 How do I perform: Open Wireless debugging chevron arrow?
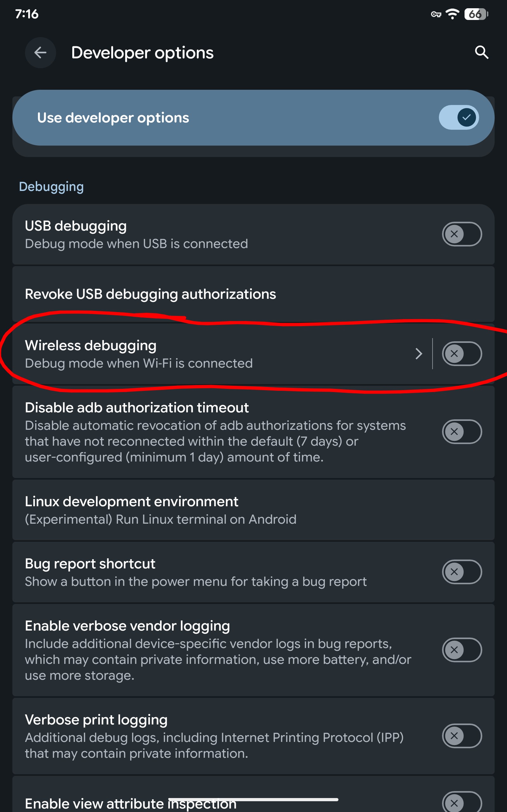[419, 354]
